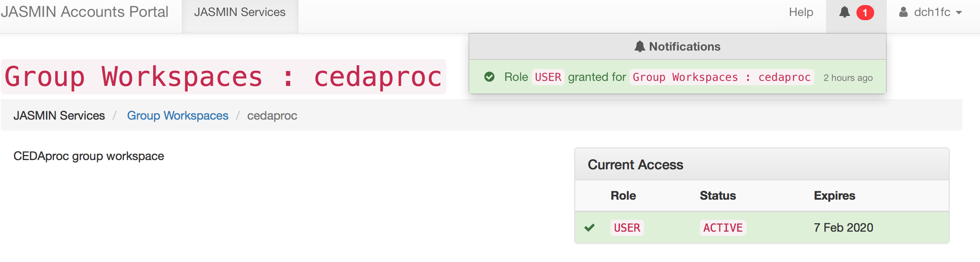Image resolution: width=980 pixels, height=262 pixels.
Task: Click the Status column header
Action: pos(718,195)
